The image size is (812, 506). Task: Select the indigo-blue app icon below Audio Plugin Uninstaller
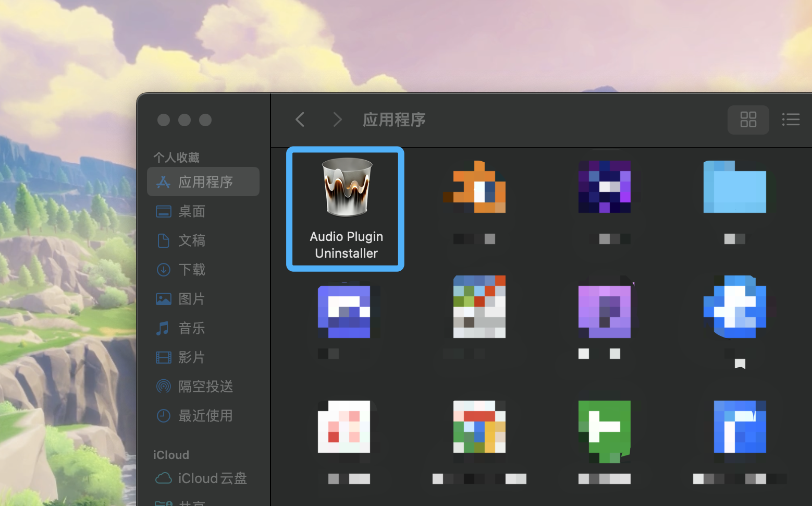coord(344,312)
